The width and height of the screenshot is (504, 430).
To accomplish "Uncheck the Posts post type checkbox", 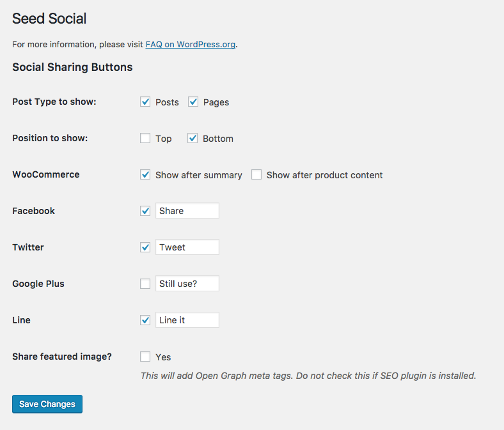I will [x=145, y=102].
